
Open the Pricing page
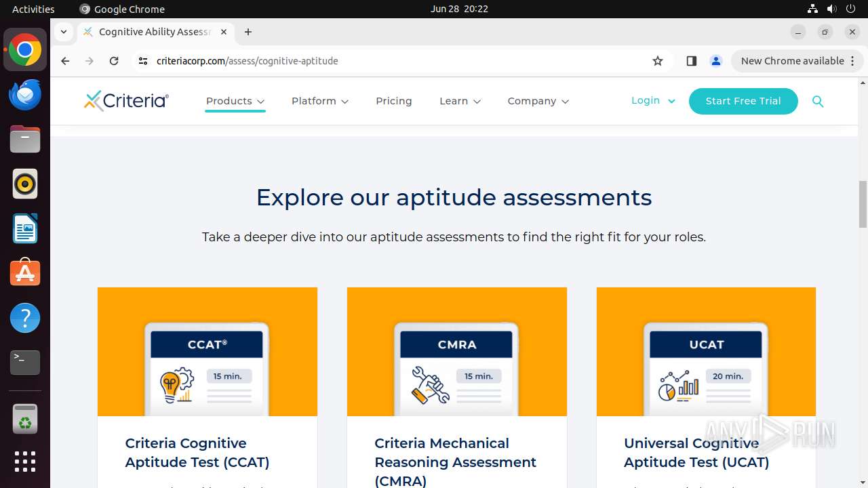pyautogui.click(x=394, y=101)
